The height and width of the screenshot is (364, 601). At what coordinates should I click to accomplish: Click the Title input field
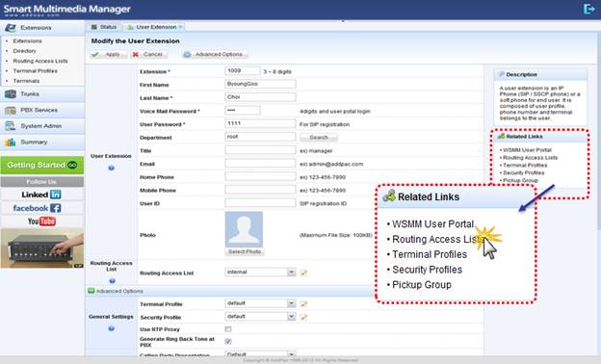[x=260, y=150]
